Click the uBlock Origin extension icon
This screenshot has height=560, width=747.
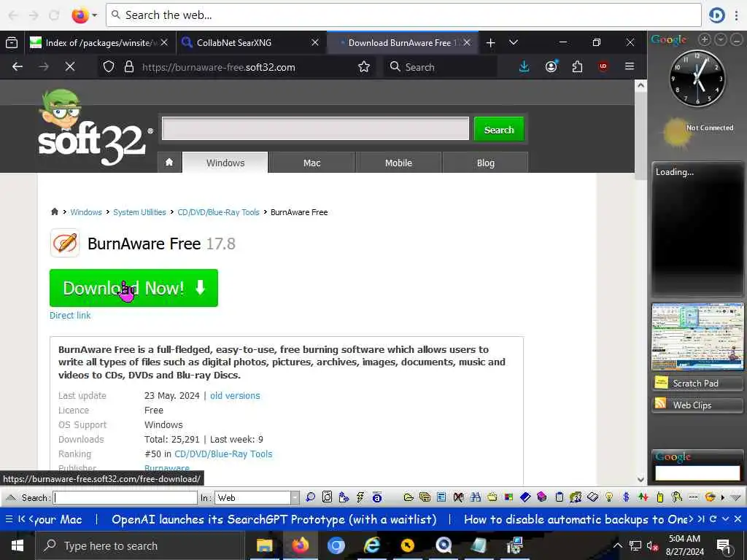tap(603, 66)
